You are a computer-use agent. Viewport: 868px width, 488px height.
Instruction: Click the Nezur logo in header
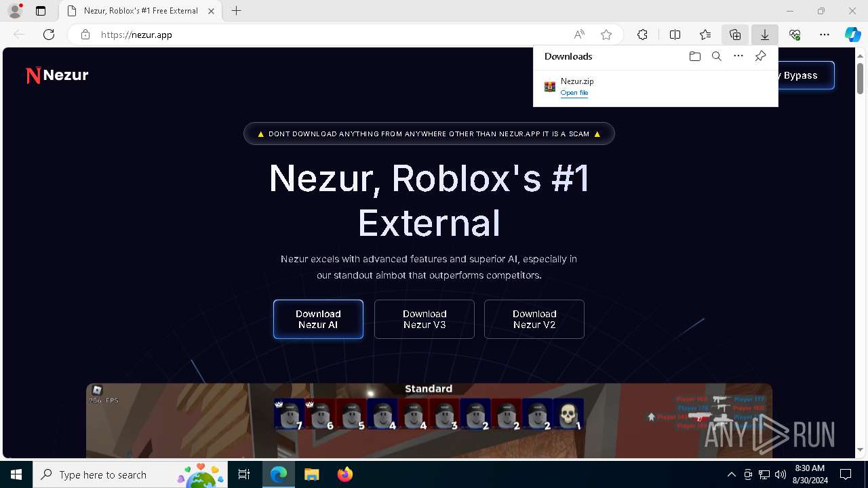(57, 75)
